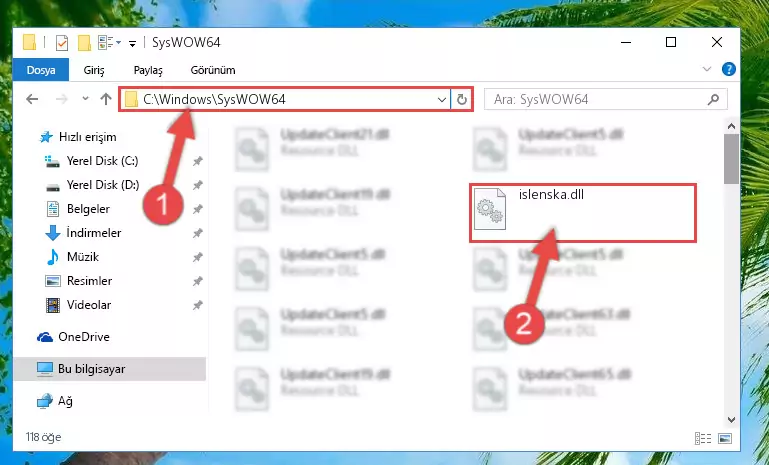Select Bu bilgisayar in navigation pane
The width and height of the screenshot is (769, 465).
click(110, 369)
